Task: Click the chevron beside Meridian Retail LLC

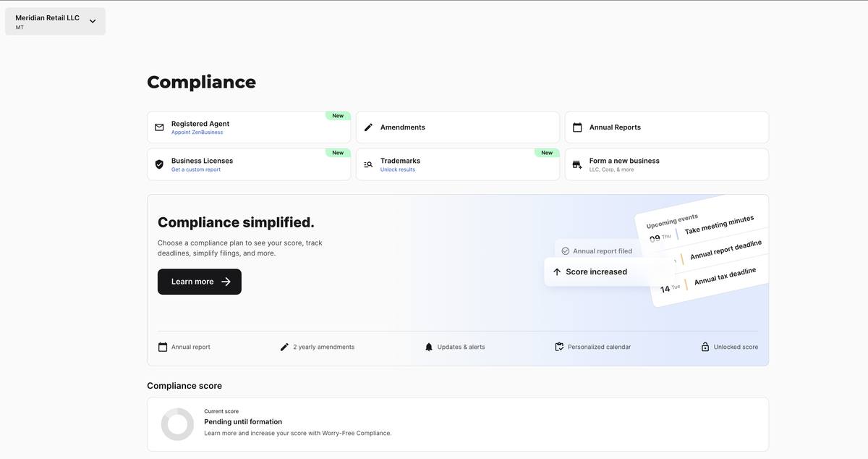Action: click(93, 21)
